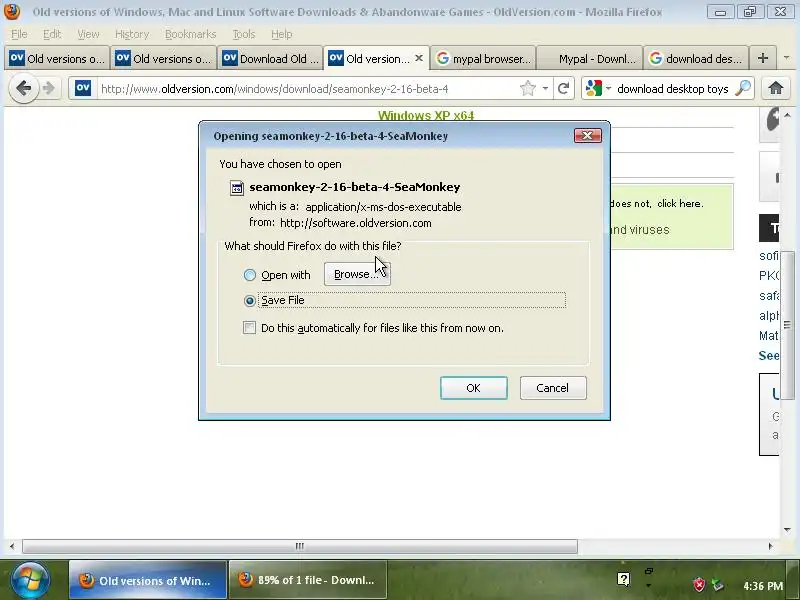
Task: Open the Edit menu
Action: point(52,34)
